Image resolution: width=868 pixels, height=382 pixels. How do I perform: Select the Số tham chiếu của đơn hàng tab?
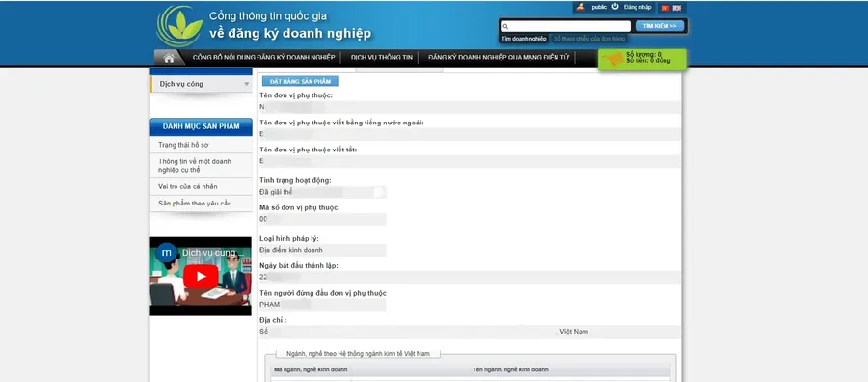coord(589,39)
